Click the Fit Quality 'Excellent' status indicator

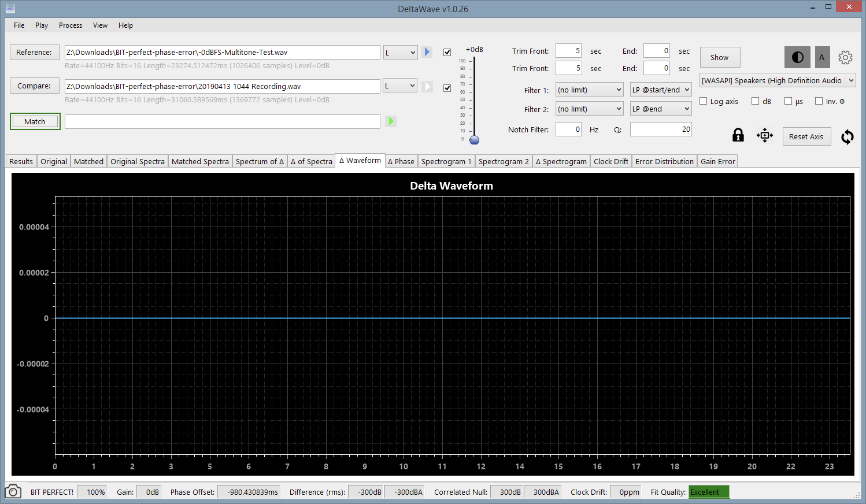[x=709, y=492]
